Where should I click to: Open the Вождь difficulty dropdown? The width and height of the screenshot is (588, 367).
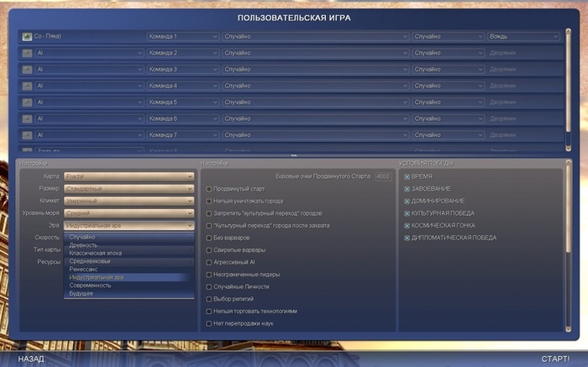(522, 37)
